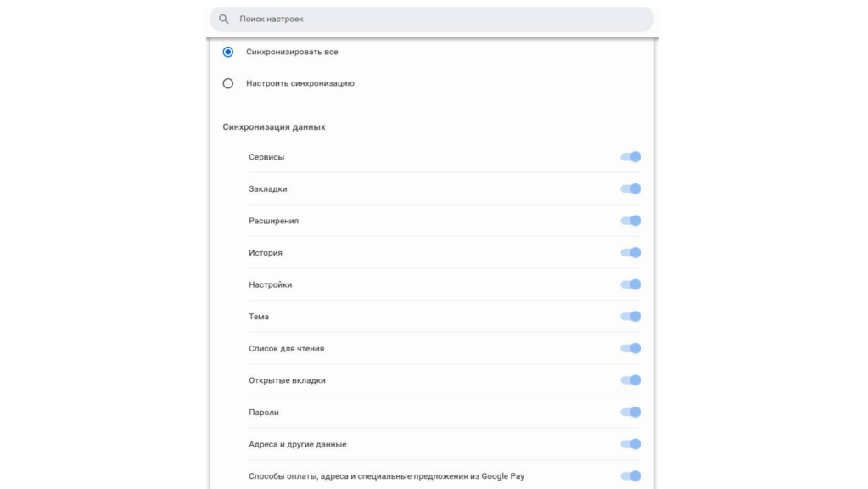The image size is (868, 489).
Task: Toggle the Закладки sync switch
Action: pyautogui.click(x=630, y=188)
